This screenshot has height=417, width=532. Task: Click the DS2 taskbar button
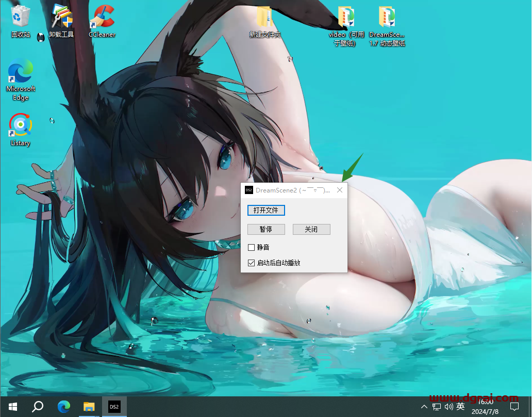tap(114, 407)
